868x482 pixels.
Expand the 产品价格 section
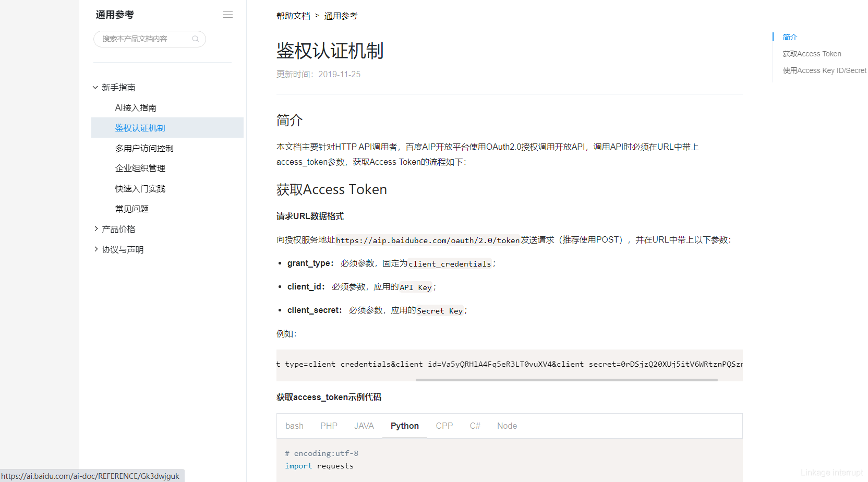(x=118, y=228)
